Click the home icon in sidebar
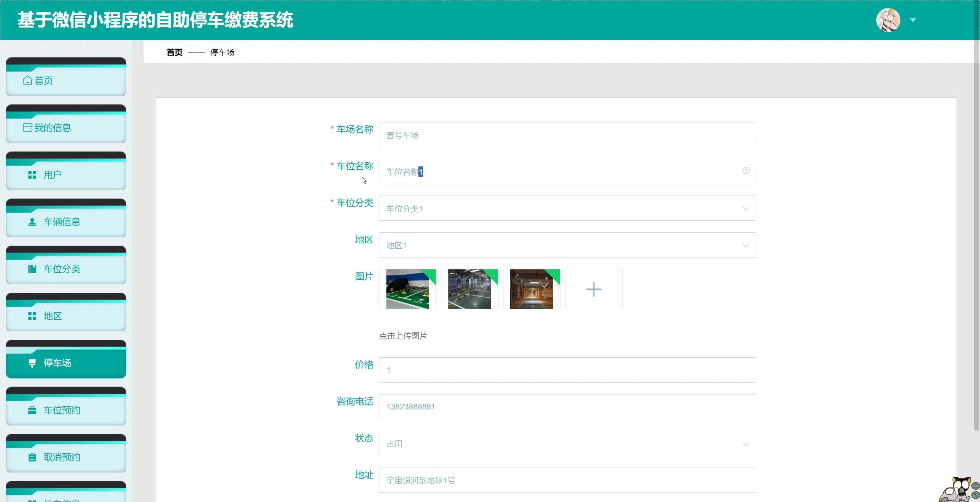The height and width of the screenshot is (502, 980). (x=28, y=80)
